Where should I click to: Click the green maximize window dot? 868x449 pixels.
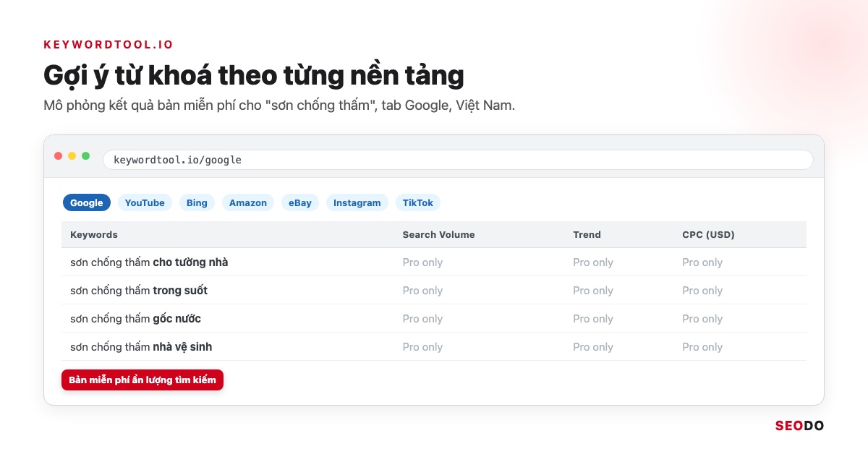pyautogui.click(x=86, y=156)
